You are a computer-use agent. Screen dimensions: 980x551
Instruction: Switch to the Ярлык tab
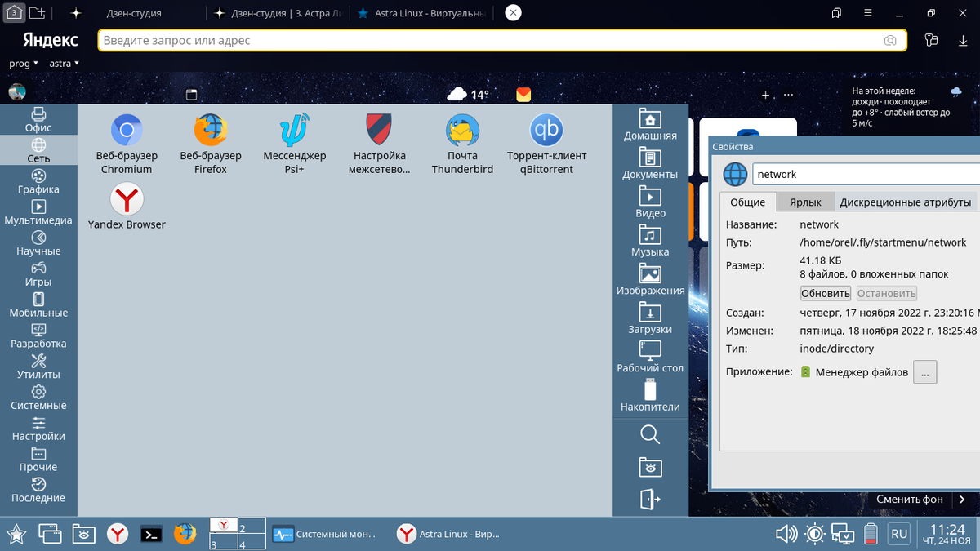point(804,202)
